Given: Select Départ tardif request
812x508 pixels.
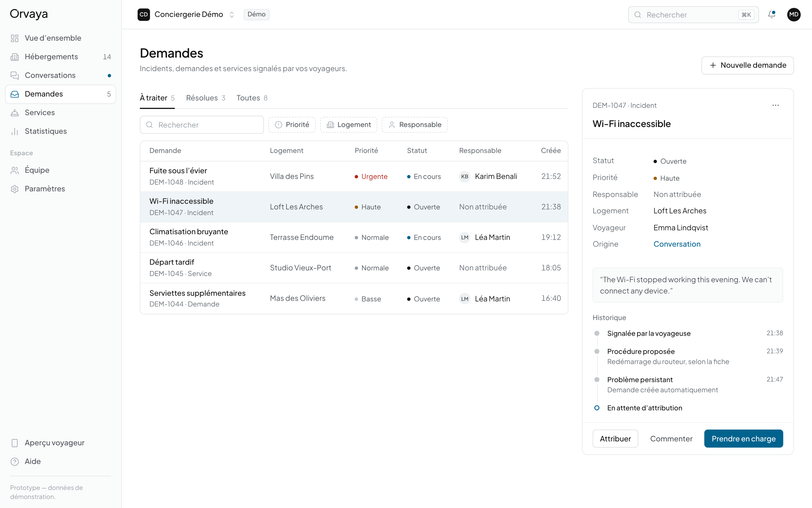Looking at the screenshot, I should tap(354, 268).
